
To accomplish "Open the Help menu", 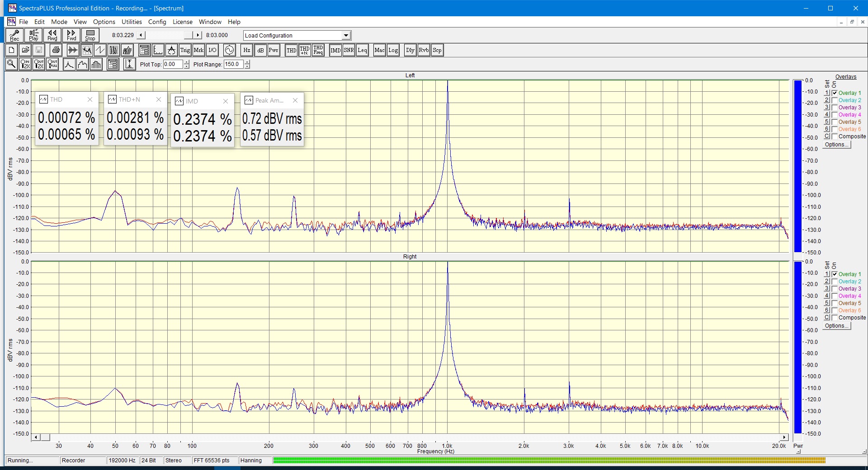I will 234,22.
